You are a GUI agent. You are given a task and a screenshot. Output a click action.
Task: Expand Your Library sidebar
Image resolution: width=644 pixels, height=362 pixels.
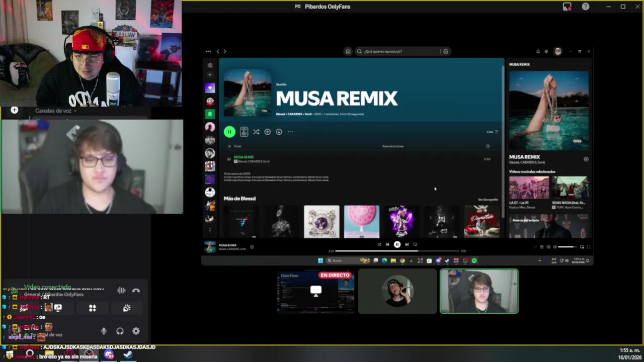click(210, 65)
